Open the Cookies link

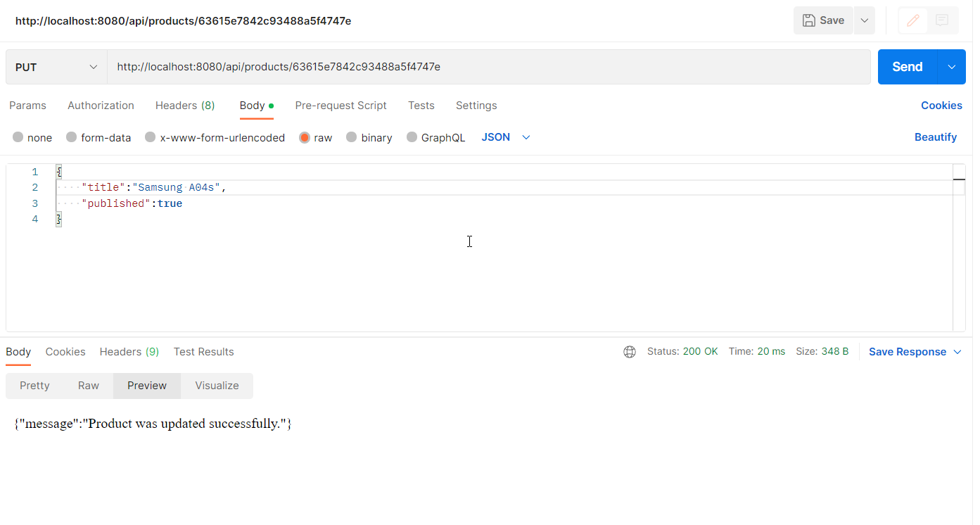pos(941,106)
